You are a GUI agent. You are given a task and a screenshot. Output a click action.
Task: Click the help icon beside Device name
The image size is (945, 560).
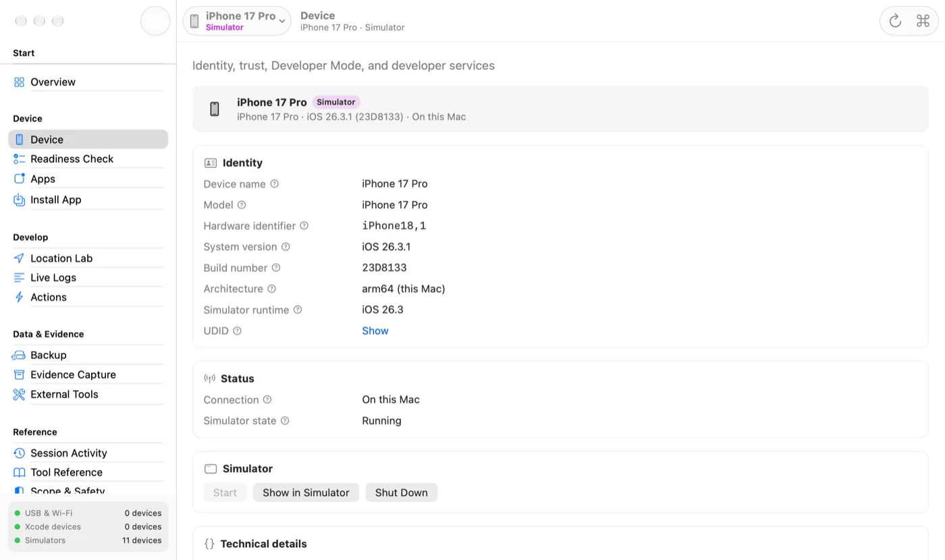click(x=275, y=184)
